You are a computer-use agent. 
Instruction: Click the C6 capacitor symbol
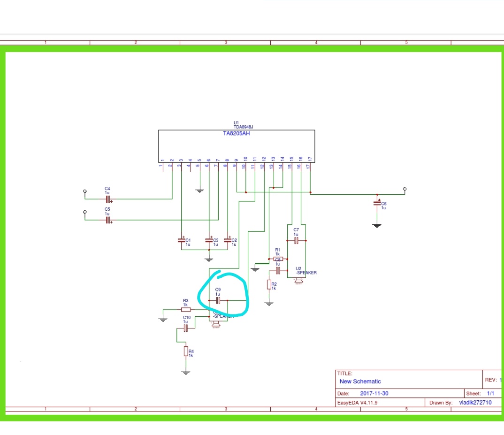[377, 203]
